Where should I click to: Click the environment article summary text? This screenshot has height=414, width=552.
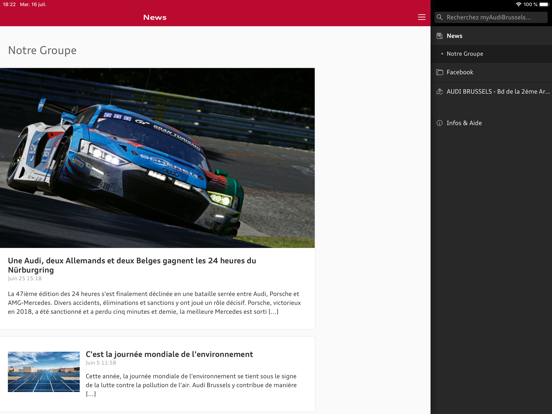pos(191,385)
